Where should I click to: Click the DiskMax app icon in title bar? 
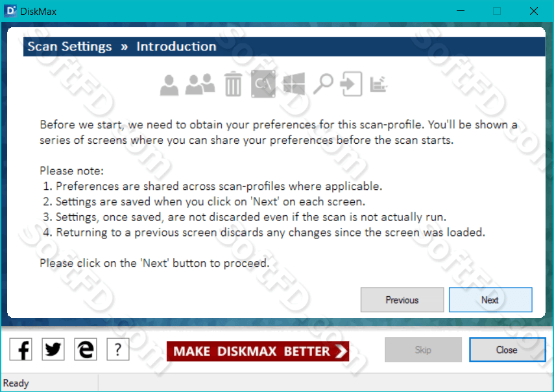click(10, 11)
